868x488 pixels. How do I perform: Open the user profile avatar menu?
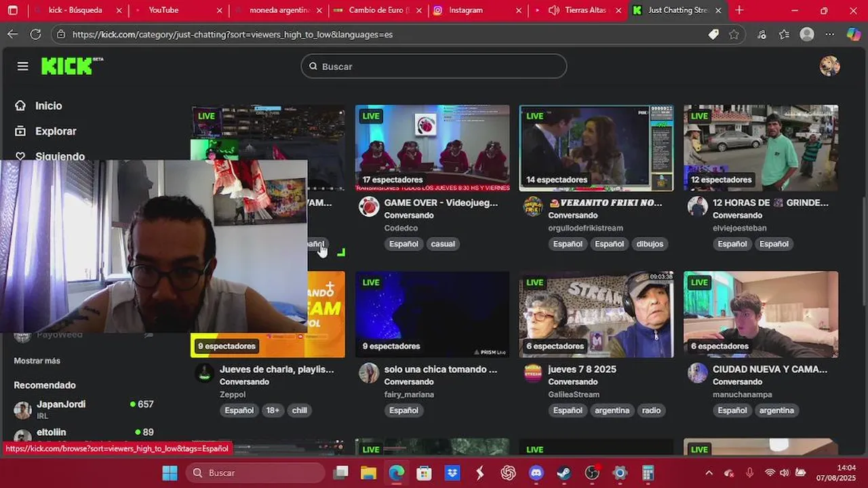[x=829, y=66]
